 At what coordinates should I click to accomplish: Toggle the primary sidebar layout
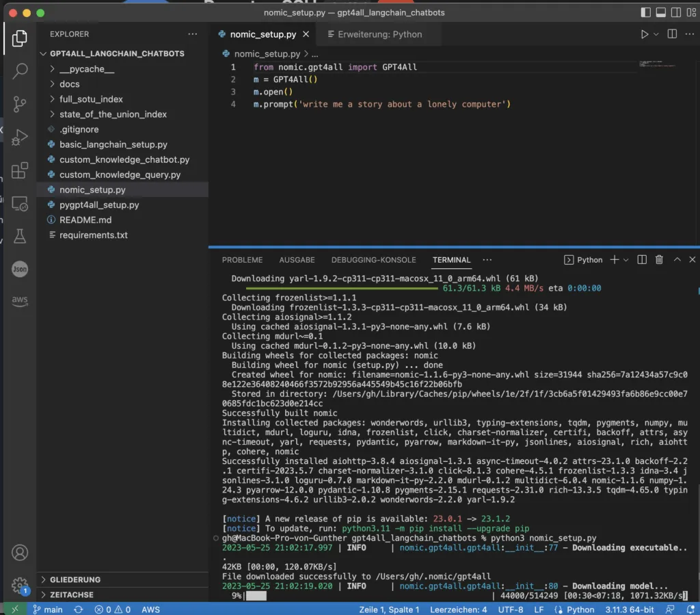tap(645, 12)
